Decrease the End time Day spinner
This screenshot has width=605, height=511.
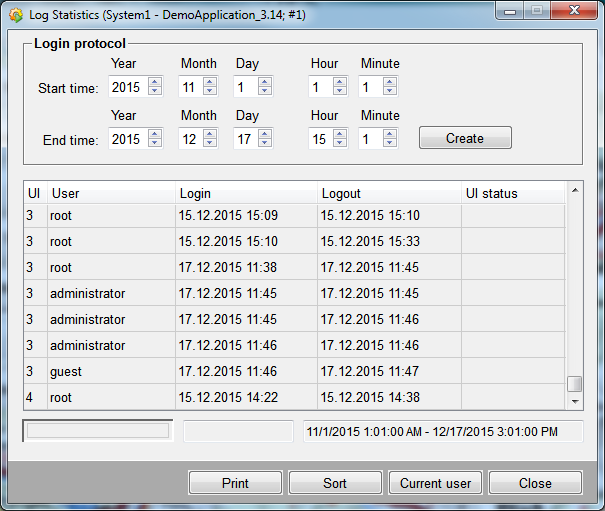(x=265, y=143)
